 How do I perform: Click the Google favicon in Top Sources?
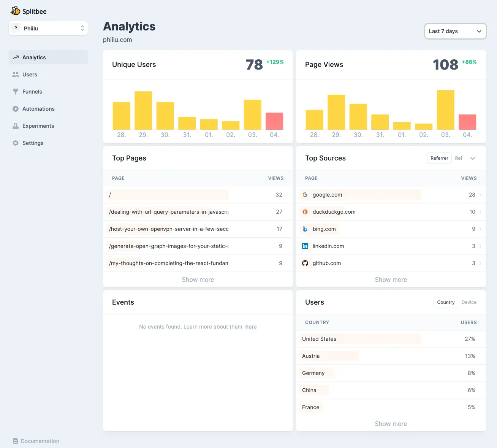click(x=305, y=195)
